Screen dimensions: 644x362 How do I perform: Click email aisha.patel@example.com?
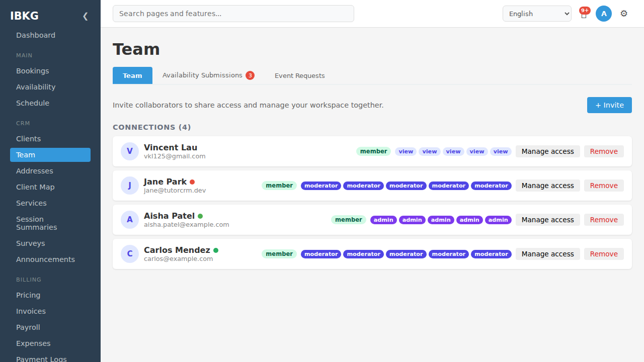point(187,225)
